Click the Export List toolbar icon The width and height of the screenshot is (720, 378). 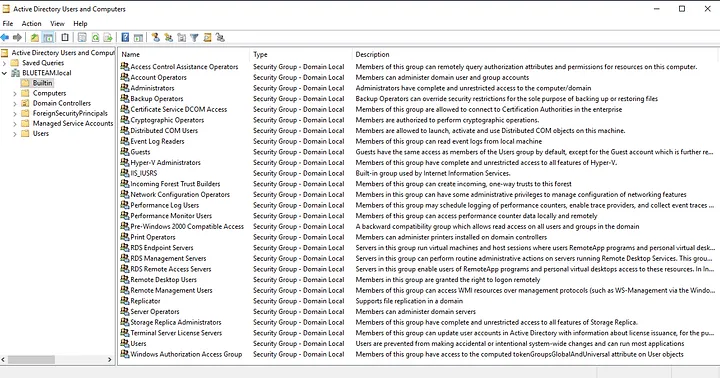click(108, 38)
